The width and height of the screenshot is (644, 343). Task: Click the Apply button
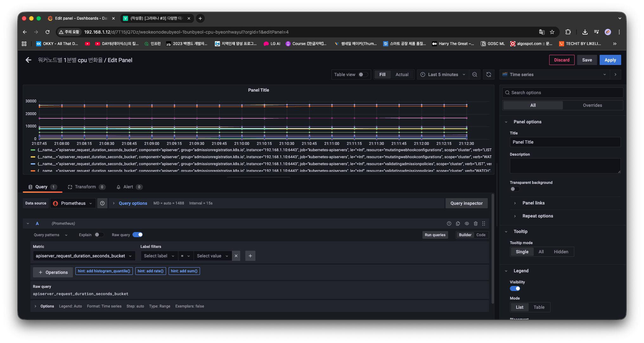coord(610,60)
